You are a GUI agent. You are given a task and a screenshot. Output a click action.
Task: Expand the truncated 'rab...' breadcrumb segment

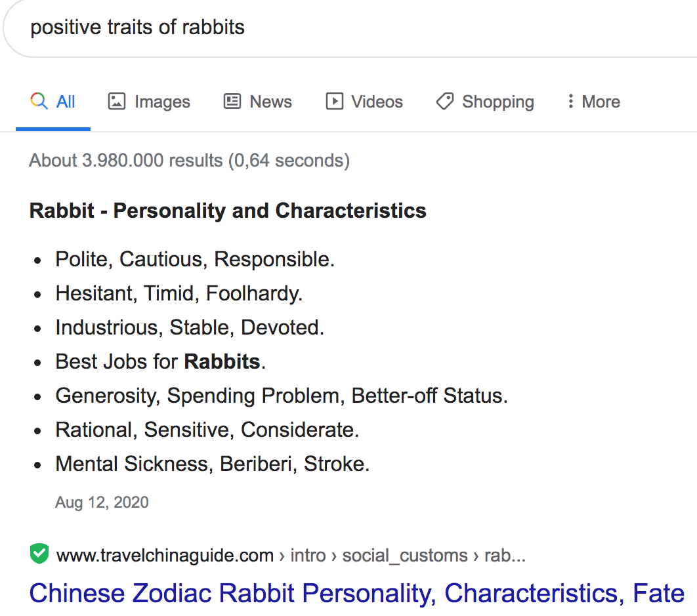(505, 555)
